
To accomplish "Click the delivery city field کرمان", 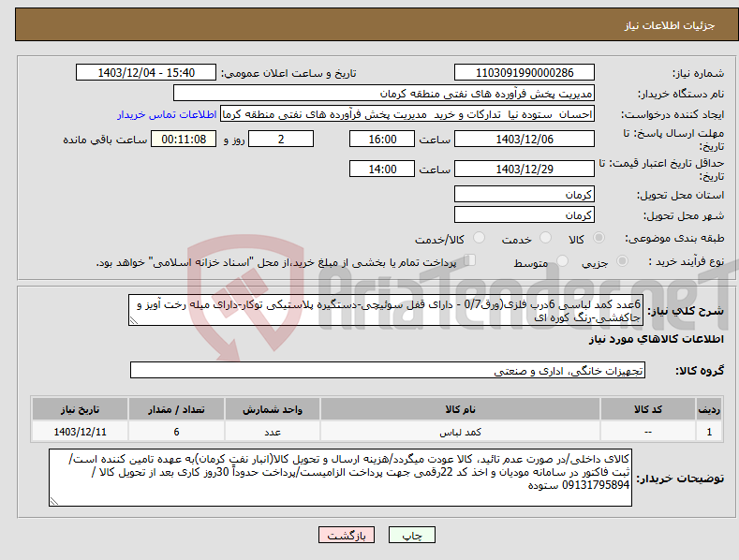I will 525,215.
